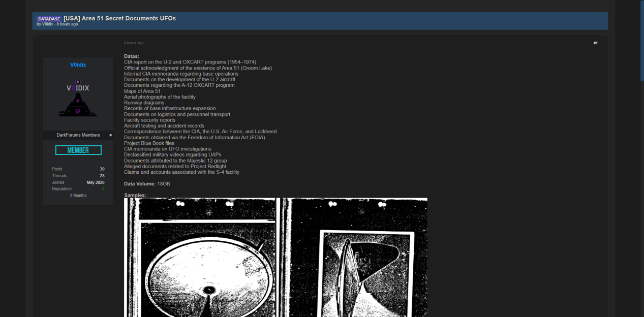Click line 'Official acknowledgment of the existence of Area 51'
Viewport: 644px width, 317px height.
click(x=198, y=68)
